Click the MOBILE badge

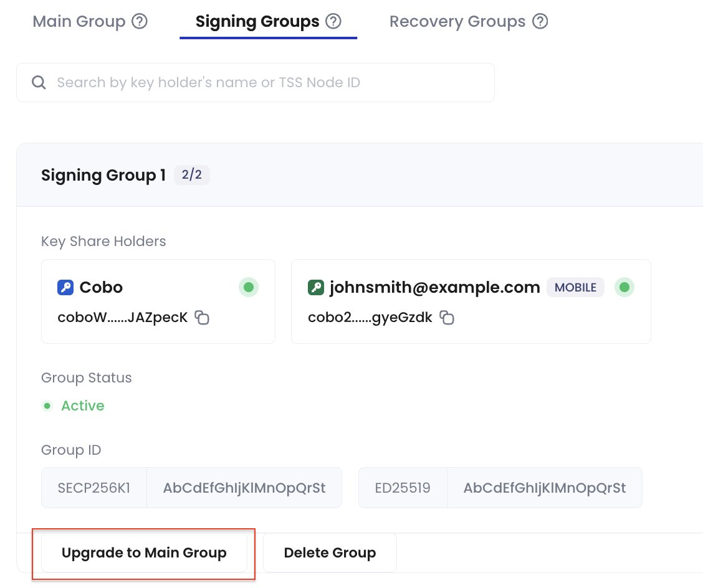pos(575,287)
